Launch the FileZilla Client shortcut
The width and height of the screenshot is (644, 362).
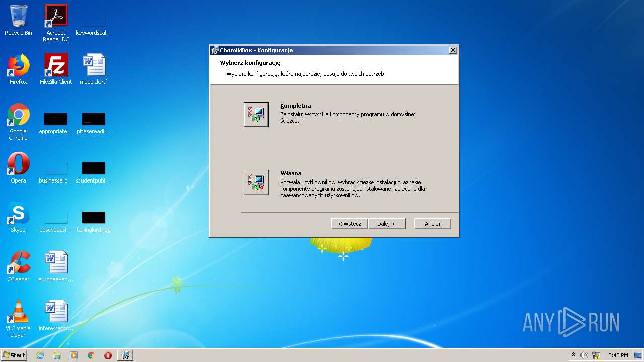[56, 69]
